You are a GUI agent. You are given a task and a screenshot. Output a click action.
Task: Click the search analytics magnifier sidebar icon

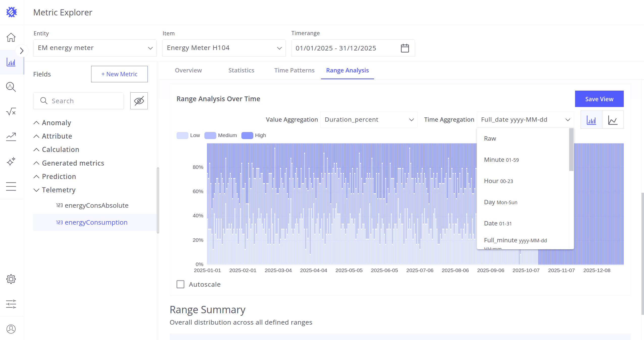pos(11,87)
